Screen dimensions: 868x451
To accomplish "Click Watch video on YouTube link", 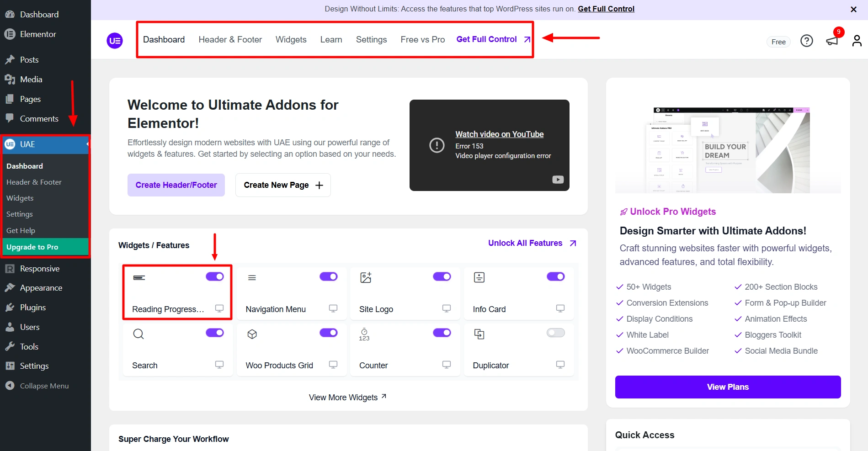I will (x=500, y=134).
